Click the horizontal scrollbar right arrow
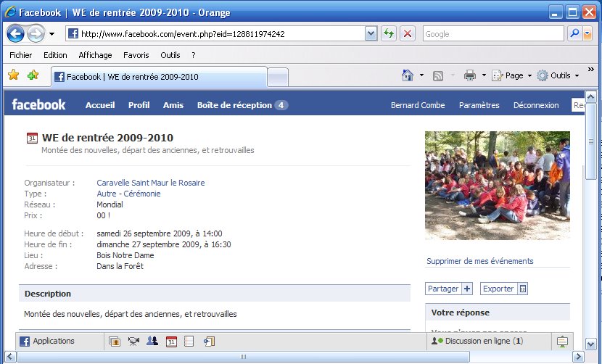602x364 pixels. (x=578, y=356)
